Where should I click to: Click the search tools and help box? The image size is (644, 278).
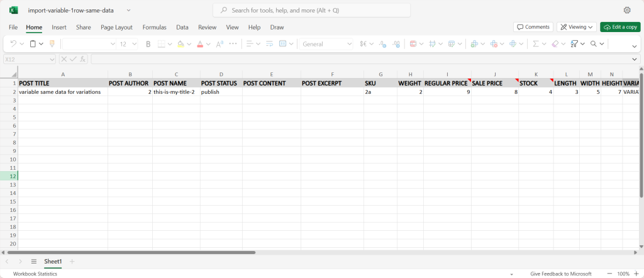click(x=311, y=10)
